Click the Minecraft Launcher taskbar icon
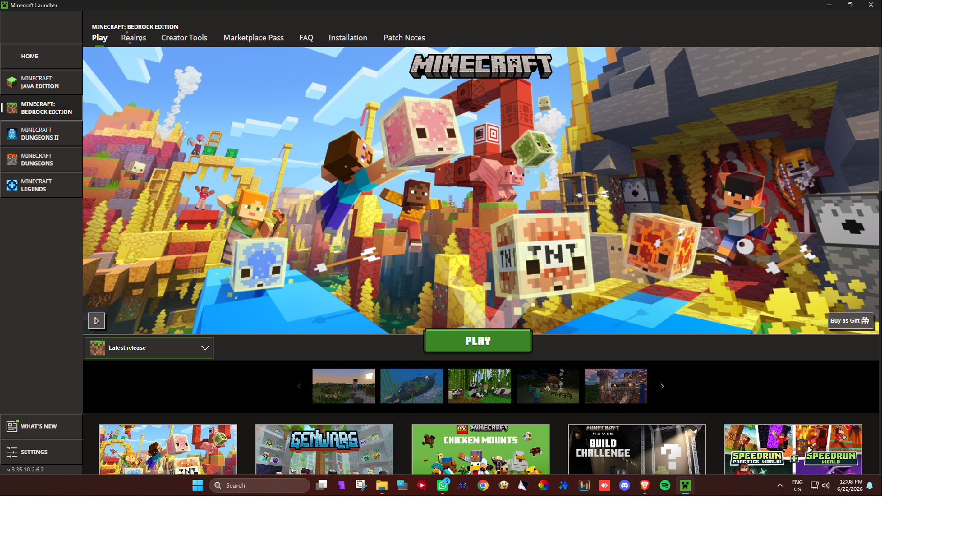The image size is (980, 551). (685, 486)
